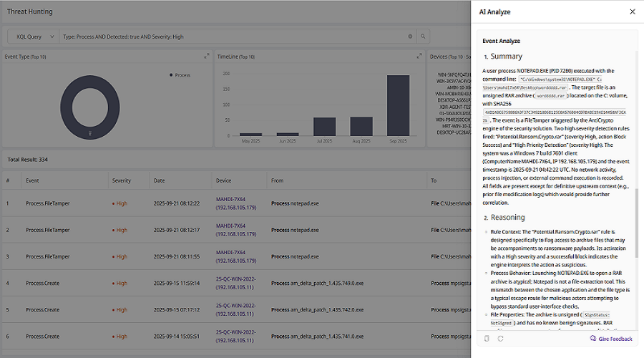Copy the AI analysis text
The height and width of the screenshot is (358, 644).
(x=486, y=339)
